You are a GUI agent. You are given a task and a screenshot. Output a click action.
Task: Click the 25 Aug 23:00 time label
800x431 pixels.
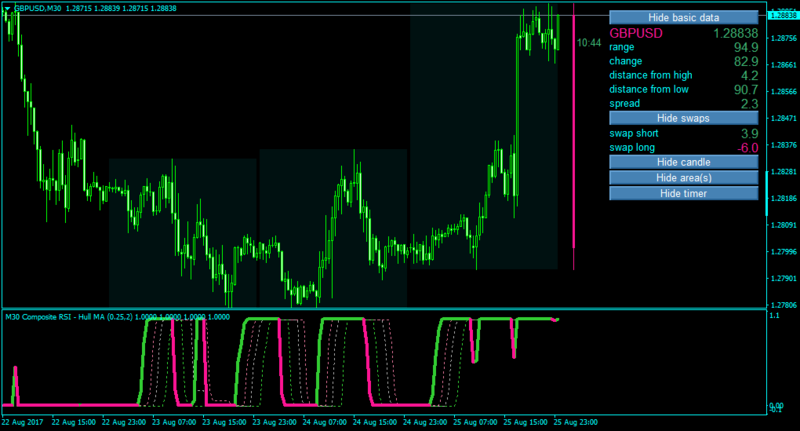576,422
